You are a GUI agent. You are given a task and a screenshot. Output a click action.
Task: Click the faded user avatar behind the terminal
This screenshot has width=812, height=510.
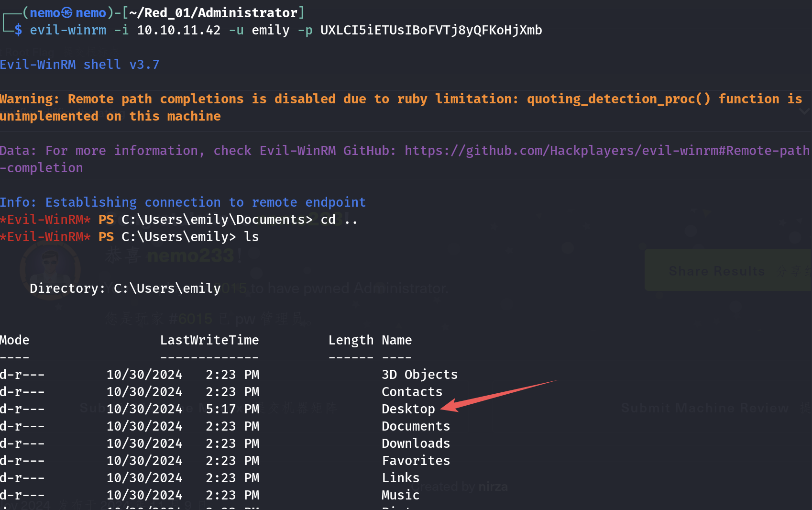50,269
